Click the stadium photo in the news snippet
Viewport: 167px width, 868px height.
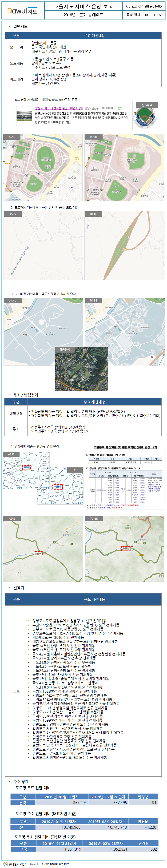24,116
